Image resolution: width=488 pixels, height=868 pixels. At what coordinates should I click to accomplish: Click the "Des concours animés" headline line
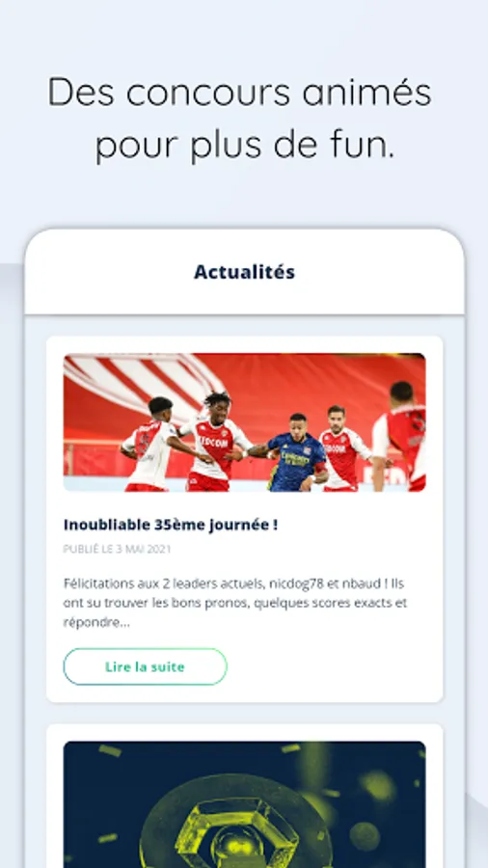click(x=239, y=92)
